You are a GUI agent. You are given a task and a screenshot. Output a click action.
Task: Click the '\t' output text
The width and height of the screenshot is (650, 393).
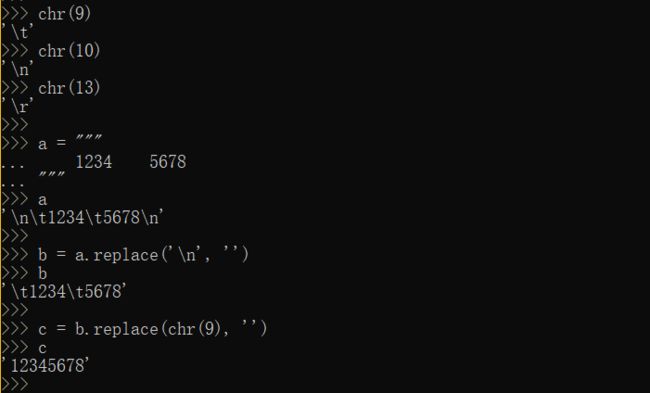[x=17, y=32]
